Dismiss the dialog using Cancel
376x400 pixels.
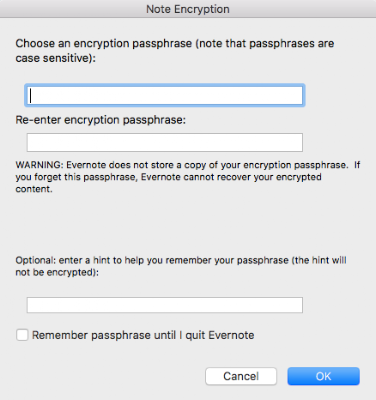pos(241,376)
